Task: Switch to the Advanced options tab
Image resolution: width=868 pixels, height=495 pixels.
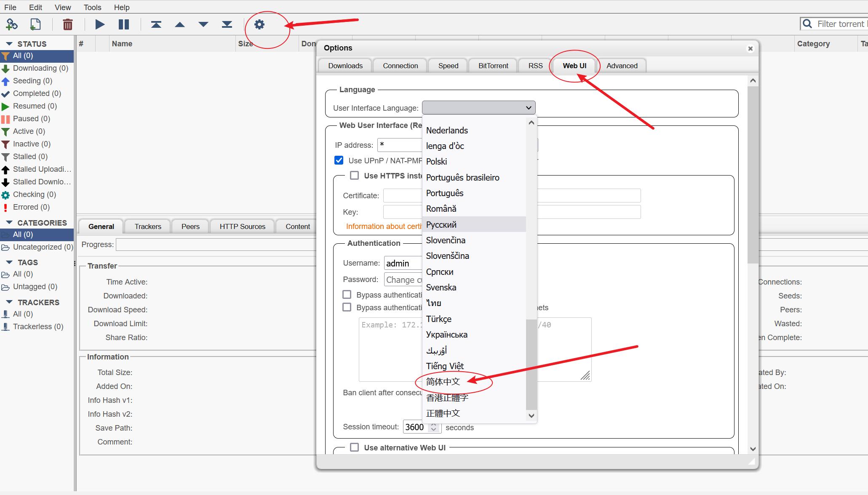Action: point(622,66)
